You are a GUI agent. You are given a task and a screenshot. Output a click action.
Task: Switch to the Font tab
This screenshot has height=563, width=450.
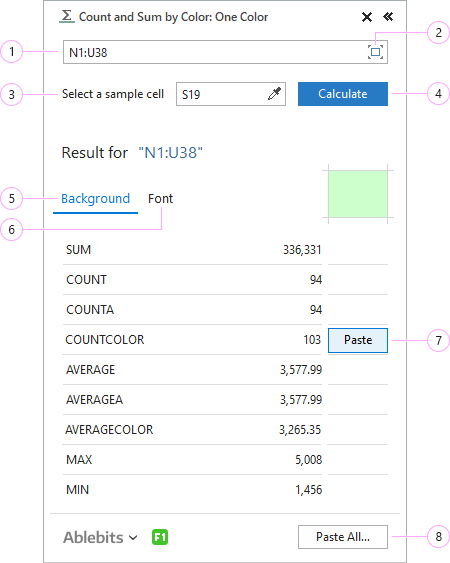160,199
